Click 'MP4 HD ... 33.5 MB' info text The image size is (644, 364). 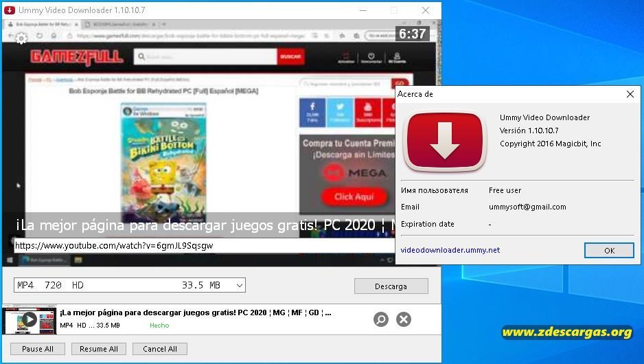coord(90,326)
